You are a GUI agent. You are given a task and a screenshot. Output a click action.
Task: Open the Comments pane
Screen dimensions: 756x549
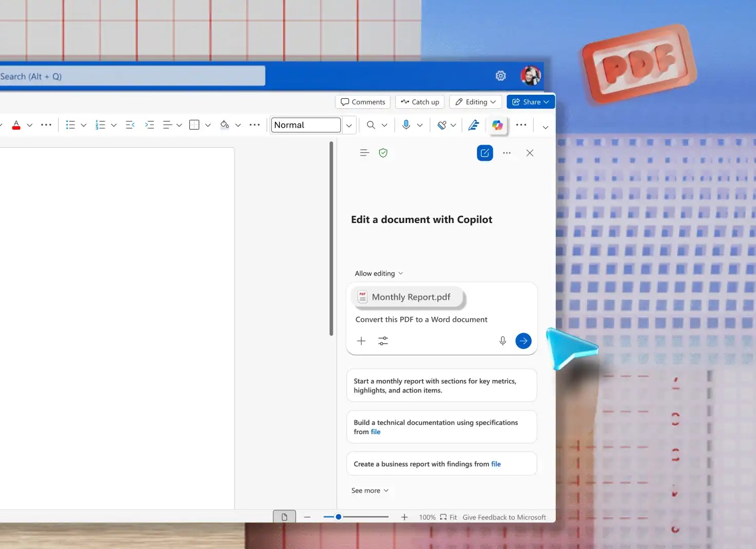coord(363,102)
